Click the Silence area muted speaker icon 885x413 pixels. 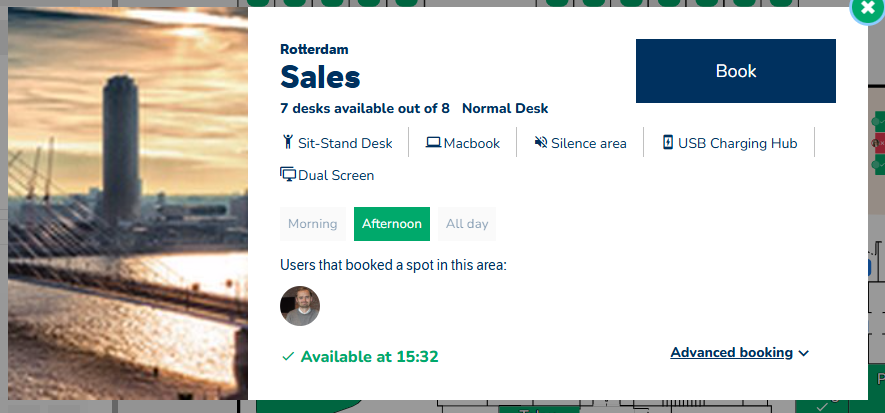[x=541, y=142]
